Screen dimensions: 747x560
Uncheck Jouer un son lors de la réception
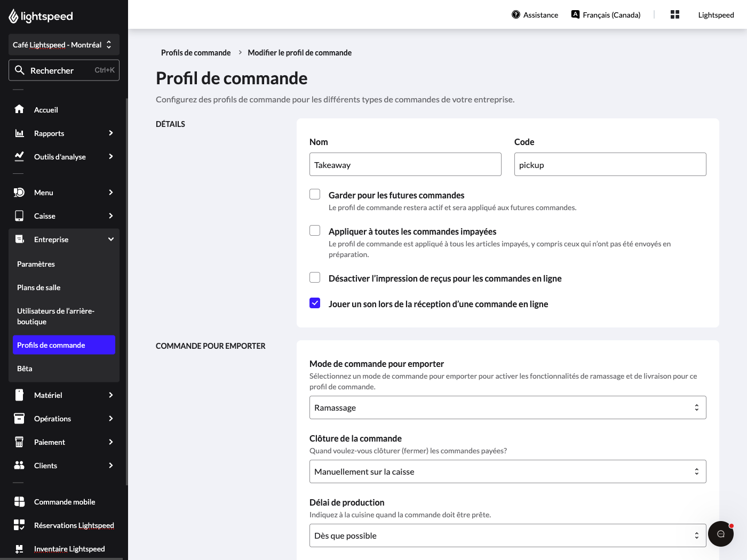[x=315, y=303]
